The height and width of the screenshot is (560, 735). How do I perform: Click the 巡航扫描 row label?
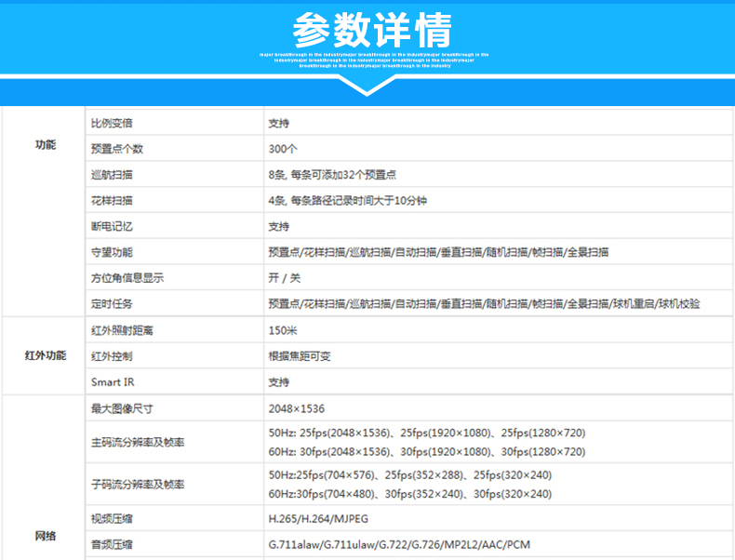[112, 175]
